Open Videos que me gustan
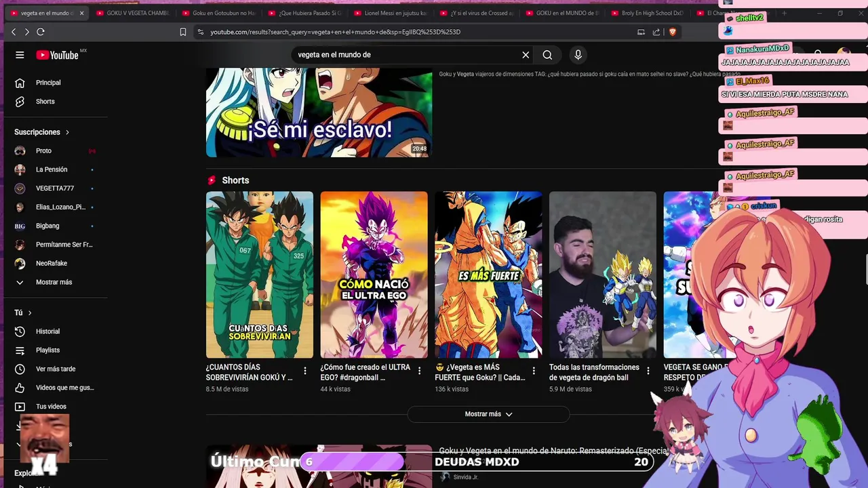 [x=55, y=388]
